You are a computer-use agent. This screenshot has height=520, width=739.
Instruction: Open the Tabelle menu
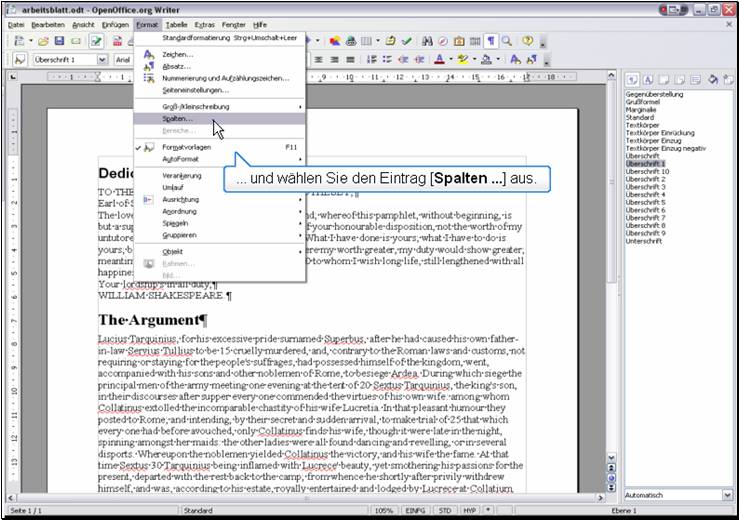(x=176, y=23)
